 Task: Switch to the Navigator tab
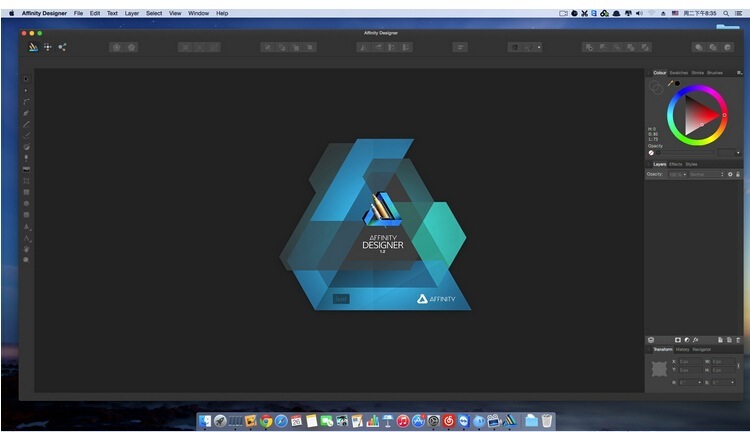pos(702,349)
